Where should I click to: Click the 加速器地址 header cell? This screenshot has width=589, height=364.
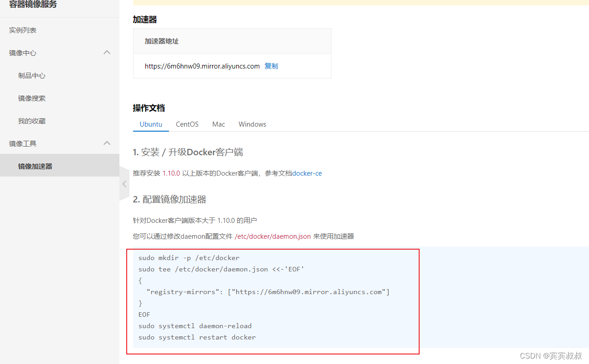(x=232, y=41)
